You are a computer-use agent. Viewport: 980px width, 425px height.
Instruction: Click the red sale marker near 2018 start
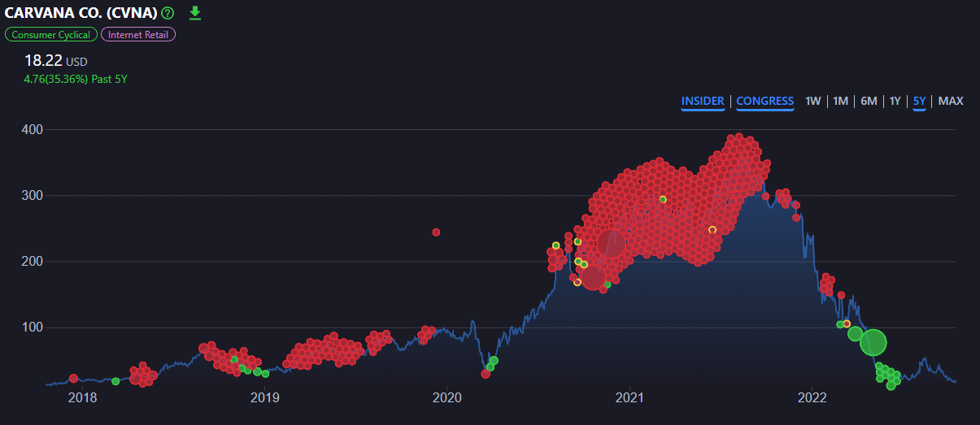click(x=73, y=379)
